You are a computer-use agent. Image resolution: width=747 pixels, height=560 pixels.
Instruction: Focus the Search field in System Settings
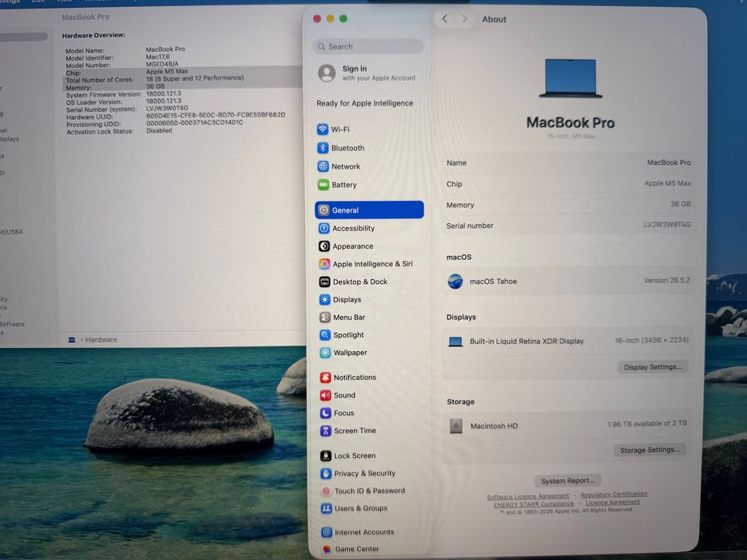pyautogui.click(x=368, y=46)
